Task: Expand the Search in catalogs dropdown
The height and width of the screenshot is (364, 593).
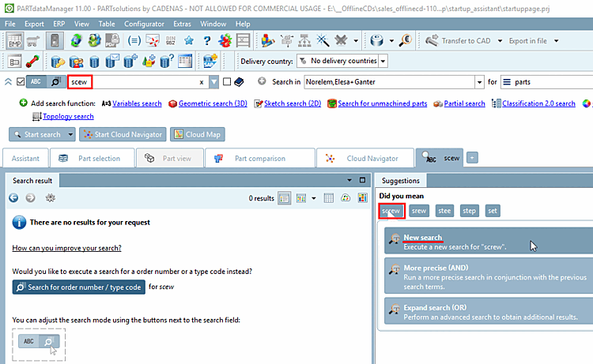Action: 479,82
